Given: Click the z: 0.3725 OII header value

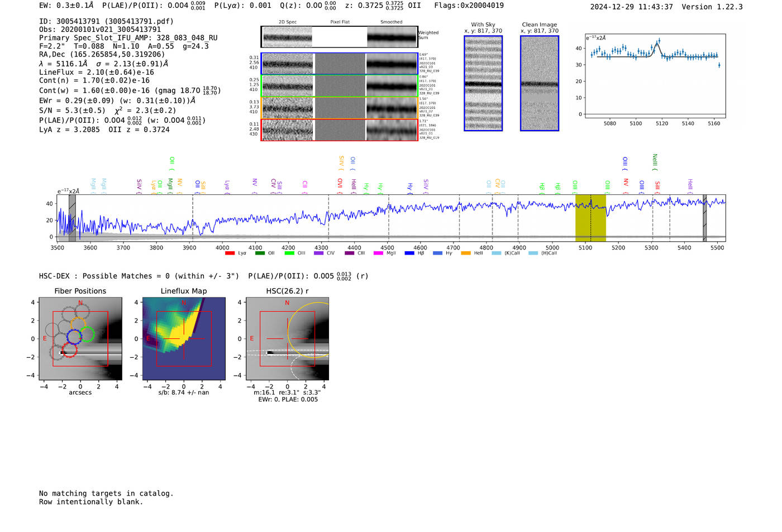Looking at the screenshot, I should (x=383, y=6).
